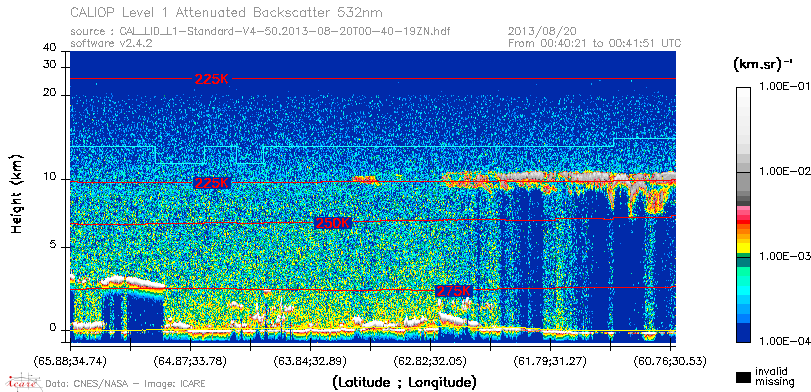The height and width of the screenshot is (392, 811).
Task: Click the source file name line
Action: (x=260, y=32)
